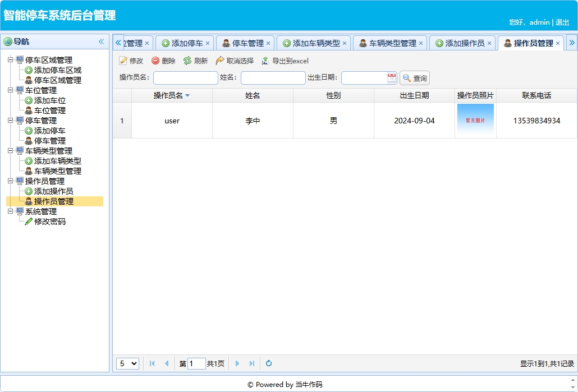Image resolution: width=578 pixels, height=392 pixels.
Task: Collapse the navigation panel with the « control
Action: click(x=102, y=41)
